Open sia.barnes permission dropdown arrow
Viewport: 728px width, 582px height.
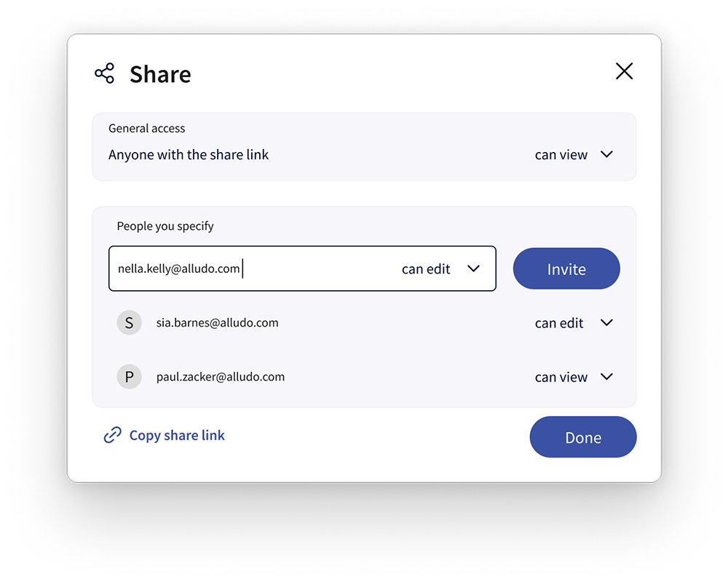(x=607, y=322)
